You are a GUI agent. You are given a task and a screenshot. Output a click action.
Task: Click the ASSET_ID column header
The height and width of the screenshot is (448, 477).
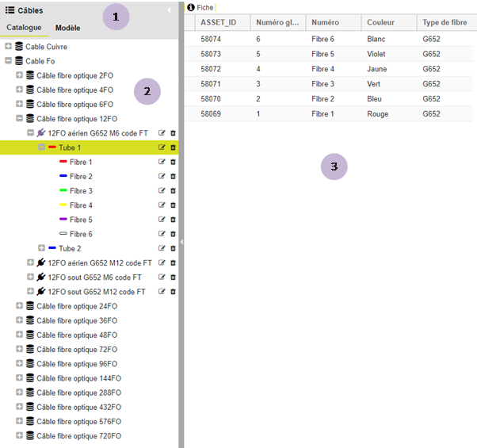pyautogui.click(x=218, y=22)
